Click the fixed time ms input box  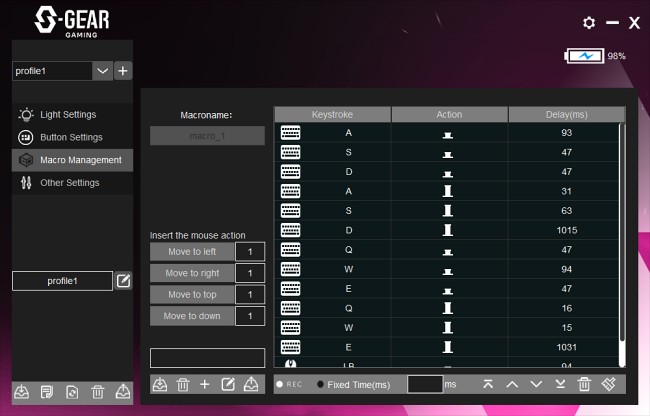click(425, 385)
